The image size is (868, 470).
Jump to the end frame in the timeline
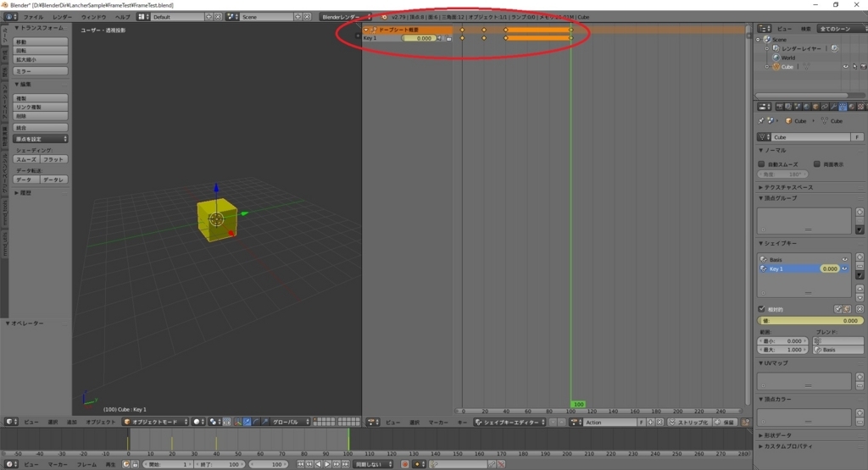point(345,464)
